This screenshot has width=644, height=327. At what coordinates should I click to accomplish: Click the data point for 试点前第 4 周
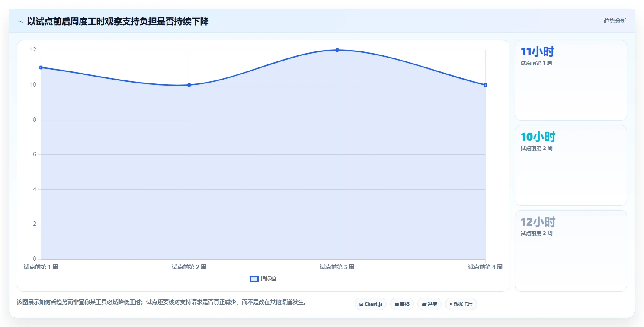click(x=485, y=85)
